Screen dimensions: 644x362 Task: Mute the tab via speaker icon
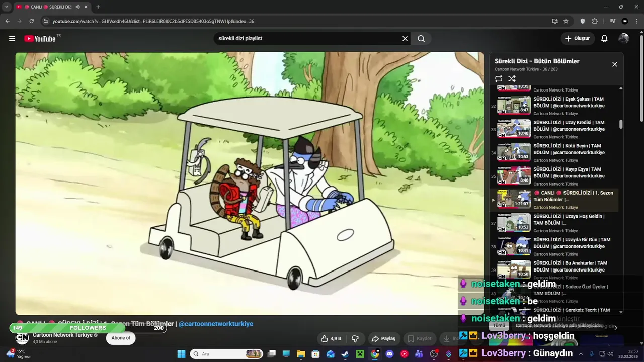point(77,7)
